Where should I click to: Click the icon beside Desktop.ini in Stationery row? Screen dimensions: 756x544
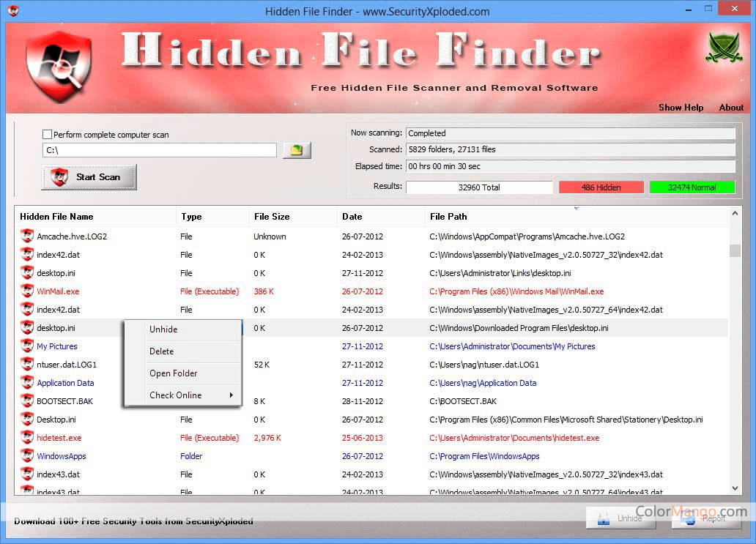click(x=27, y=420)
